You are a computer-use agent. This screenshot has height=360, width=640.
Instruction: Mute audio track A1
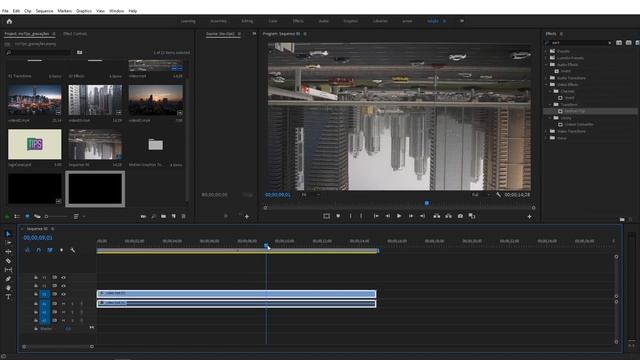63,304
